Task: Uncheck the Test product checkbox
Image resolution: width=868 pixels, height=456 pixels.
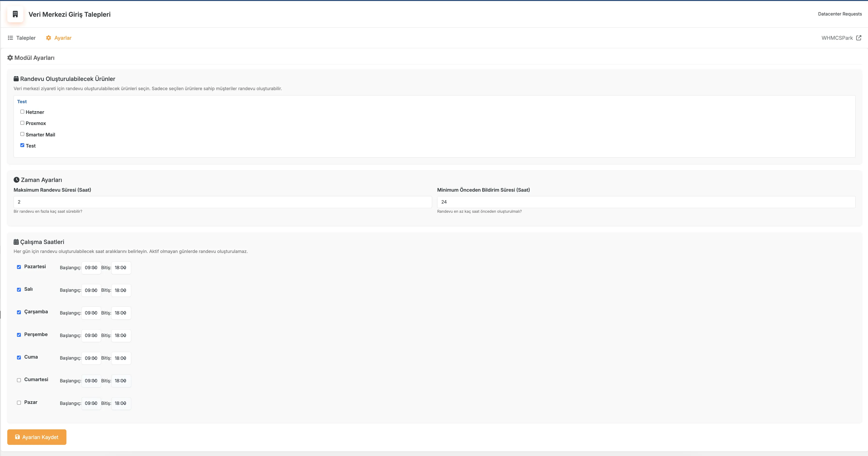Action: pyautogui.click(x=22, y=145)
